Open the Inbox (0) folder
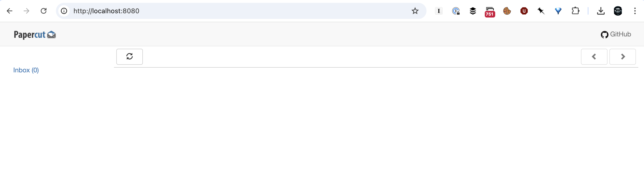644x192 pixels. [26, 70]
